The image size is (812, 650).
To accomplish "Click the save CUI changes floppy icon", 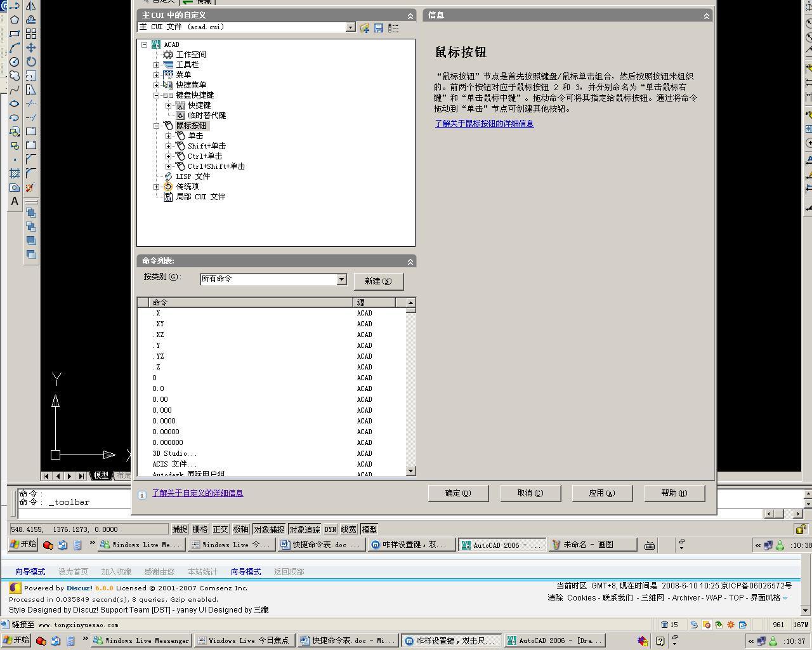I will (379, 28).
